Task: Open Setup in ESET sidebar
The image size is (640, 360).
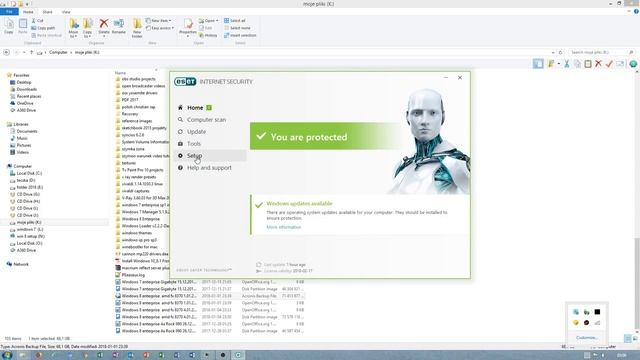Action: point(194,156)
